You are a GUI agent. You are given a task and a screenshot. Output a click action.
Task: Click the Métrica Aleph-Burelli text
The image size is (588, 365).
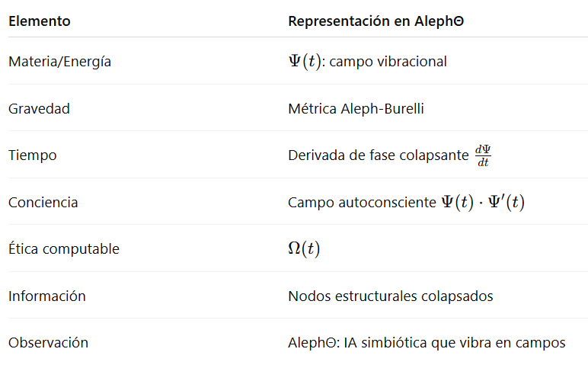tap(356, 109)
